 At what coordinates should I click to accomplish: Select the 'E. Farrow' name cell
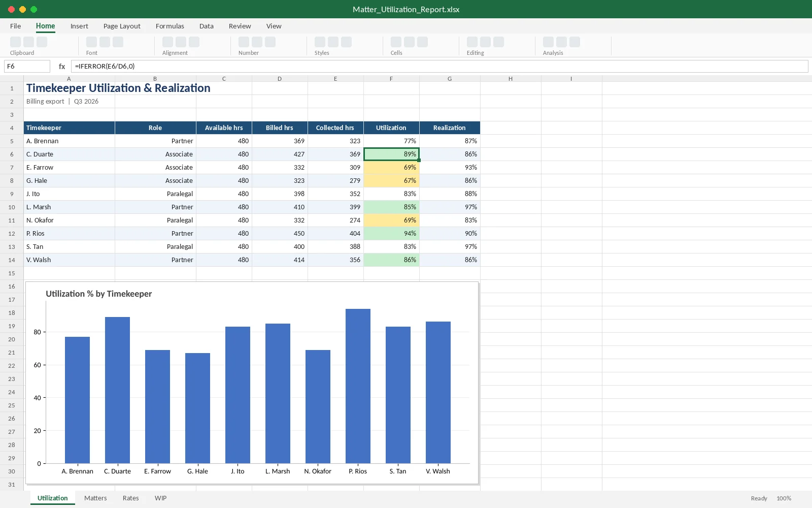point(69,168)
